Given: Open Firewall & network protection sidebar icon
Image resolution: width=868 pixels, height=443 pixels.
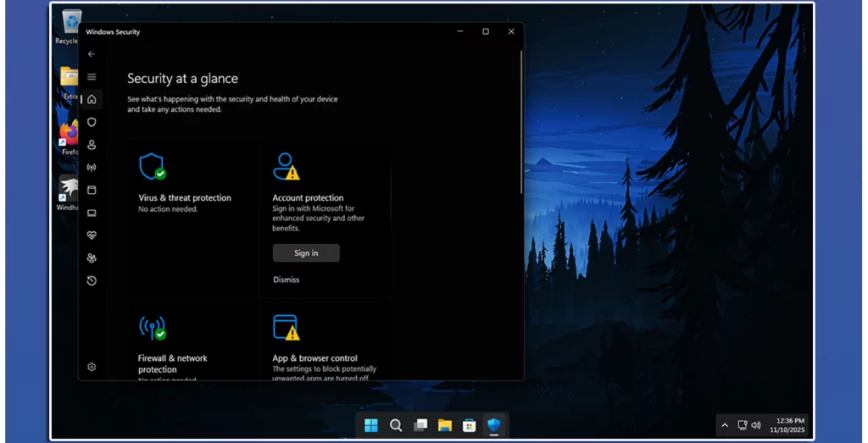Looking at the screenshot, I should pyautogui.click(x=92, y=168).
